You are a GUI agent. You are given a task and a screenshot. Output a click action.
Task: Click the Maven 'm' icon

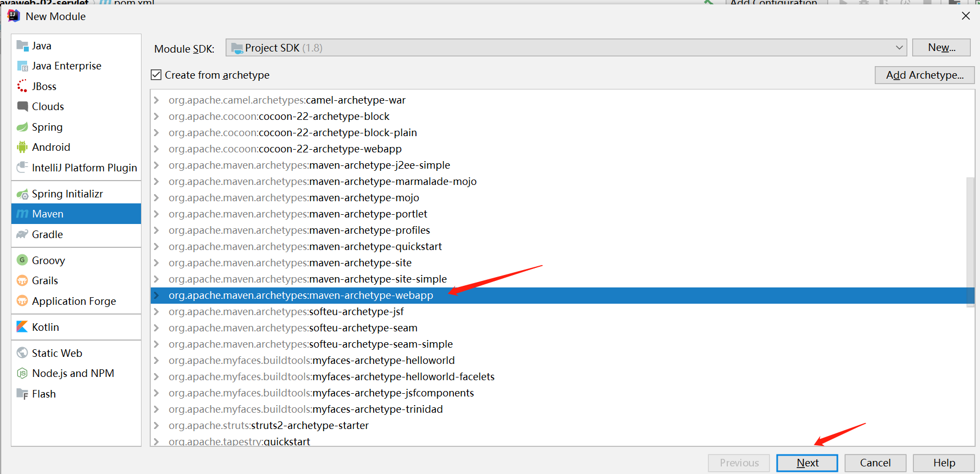pos(22,214)
